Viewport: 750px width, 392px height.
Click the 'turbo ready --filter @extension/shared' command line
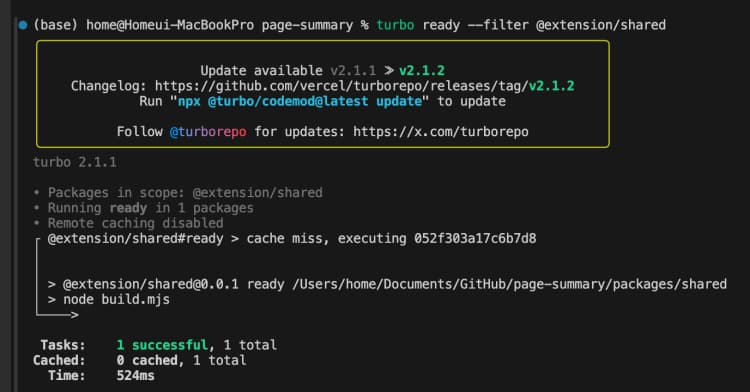click(521, 25)
